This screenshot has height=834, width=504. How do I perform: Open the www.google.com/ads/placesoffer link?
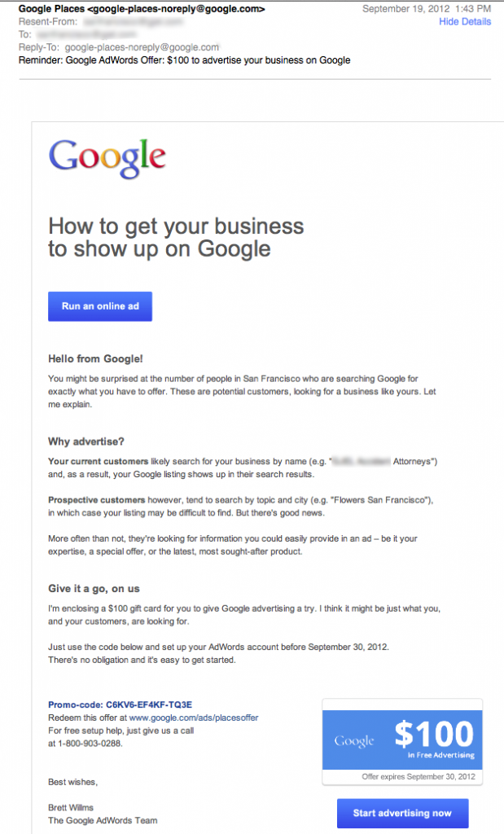coord(194,718)
